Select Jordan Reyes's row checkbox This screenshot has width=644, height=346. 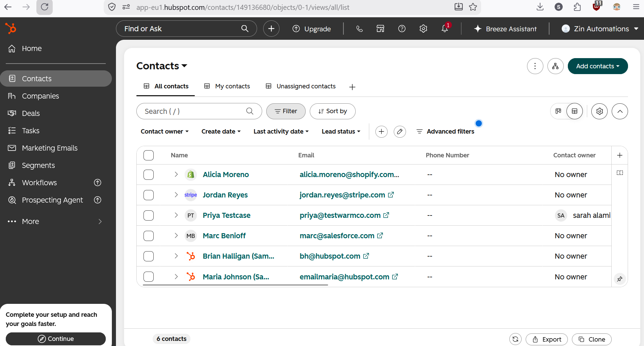click(149, 195)
